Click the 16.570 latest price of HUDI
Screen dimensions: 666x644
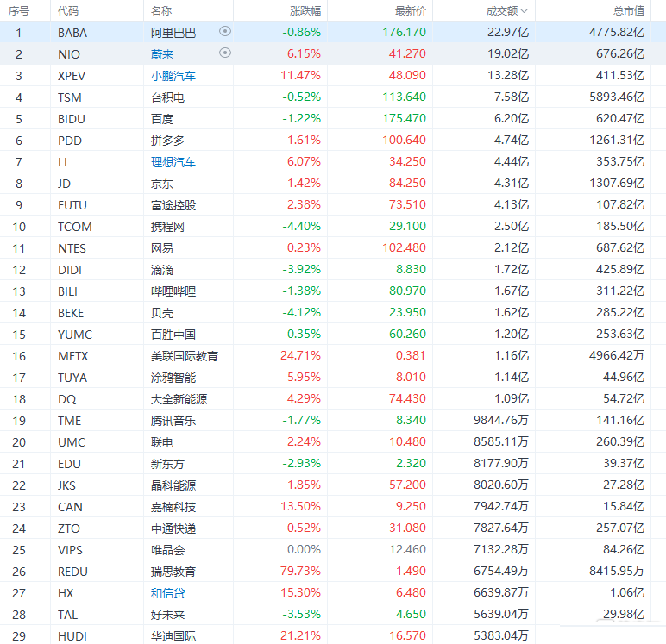pyautogui.click(x=407, y=635)
